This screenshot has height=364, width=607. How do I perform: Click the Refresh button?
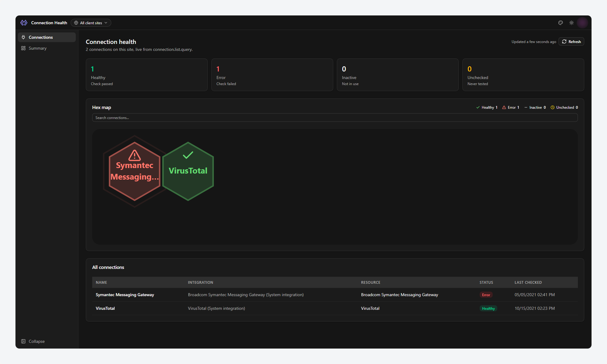pyautogui.click(x=571, y=42)
